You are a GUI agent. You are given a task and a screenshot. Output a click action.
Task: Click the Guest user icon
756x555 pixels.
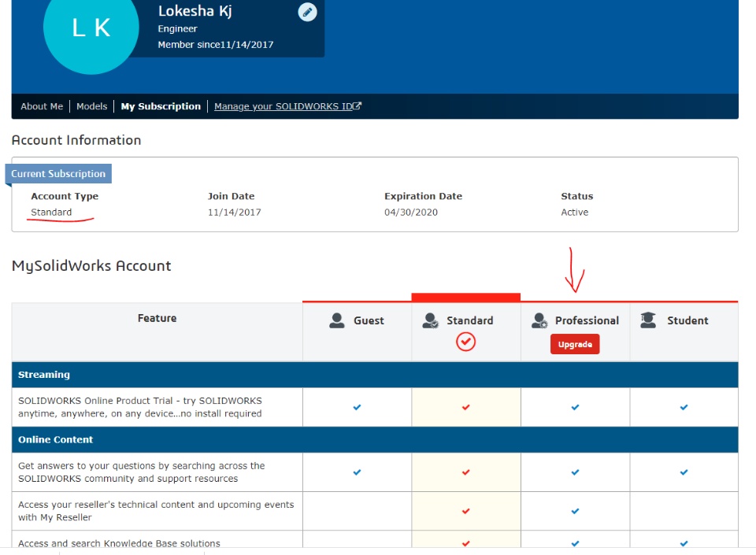tap(336, 320)
